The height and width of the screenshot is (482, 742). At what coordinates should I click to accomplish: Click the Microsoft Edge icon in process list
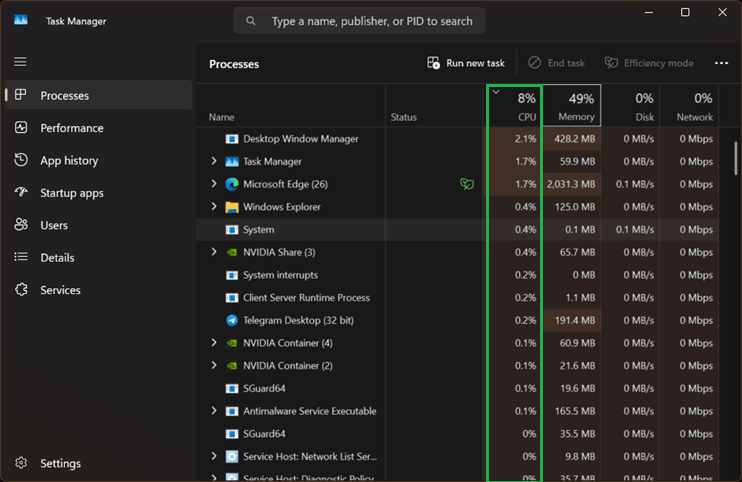coord(232,184)
